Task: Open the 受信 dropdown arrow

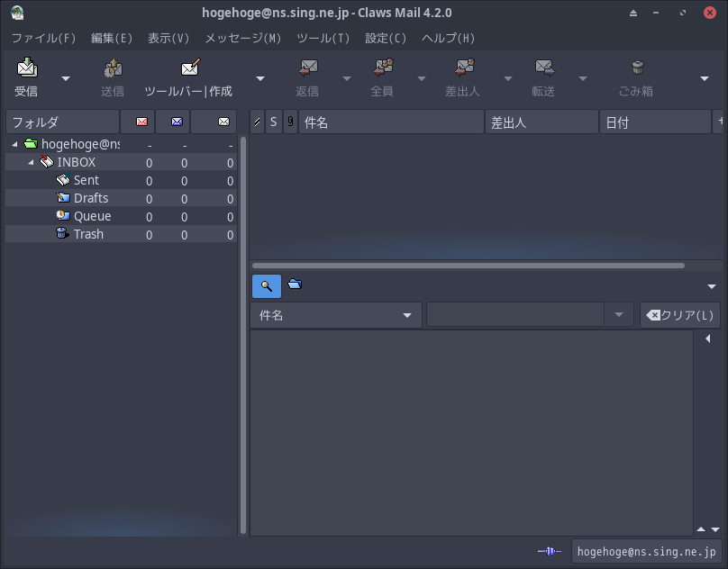Action: click(x=66, y=78)
